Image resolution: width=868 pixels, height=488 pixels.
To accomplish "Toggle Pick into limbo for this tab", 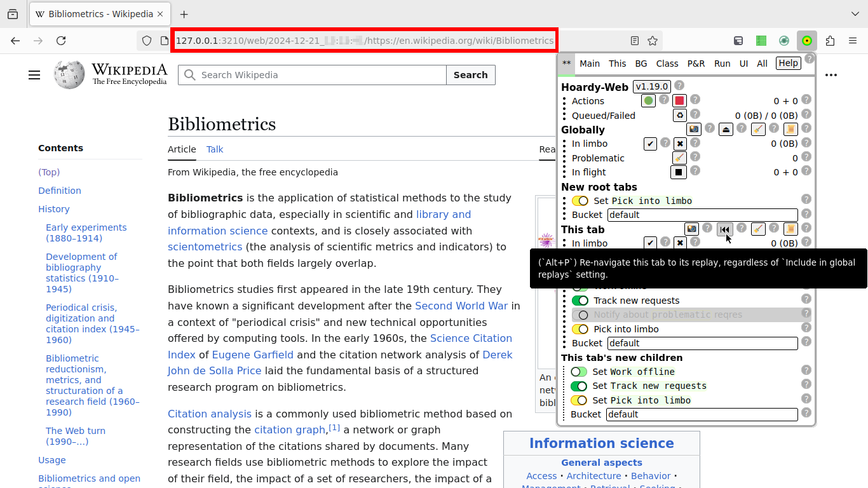I will 580,329.
